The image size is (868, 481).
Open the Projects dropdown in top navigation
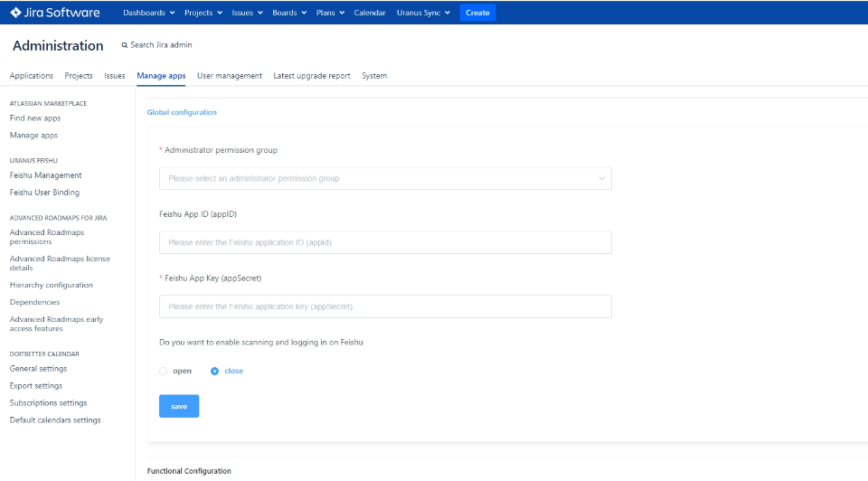click(x=202, y=13)
